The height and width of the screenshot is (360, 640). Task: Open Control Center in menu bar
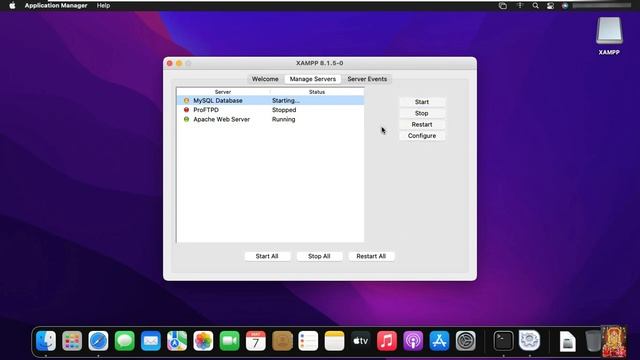pyautogui.click(x=550, y=5)
